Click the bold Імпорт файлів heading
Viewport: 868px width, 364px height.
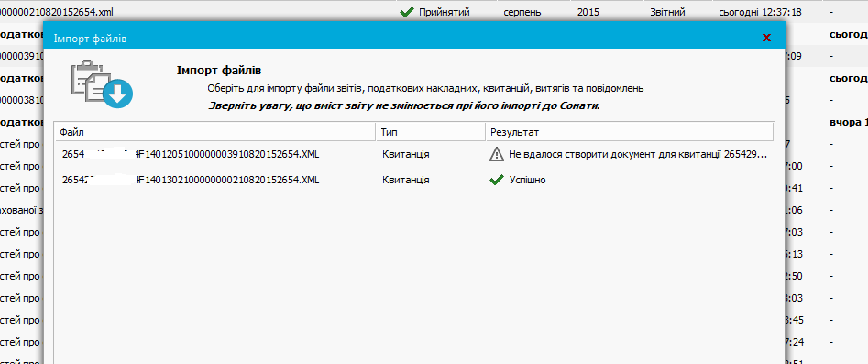point(219,71)
